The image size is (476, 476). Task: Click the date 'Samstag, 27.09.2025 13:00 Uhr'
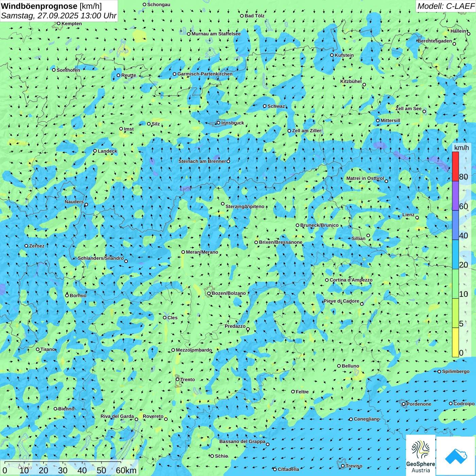pos(59,16)
